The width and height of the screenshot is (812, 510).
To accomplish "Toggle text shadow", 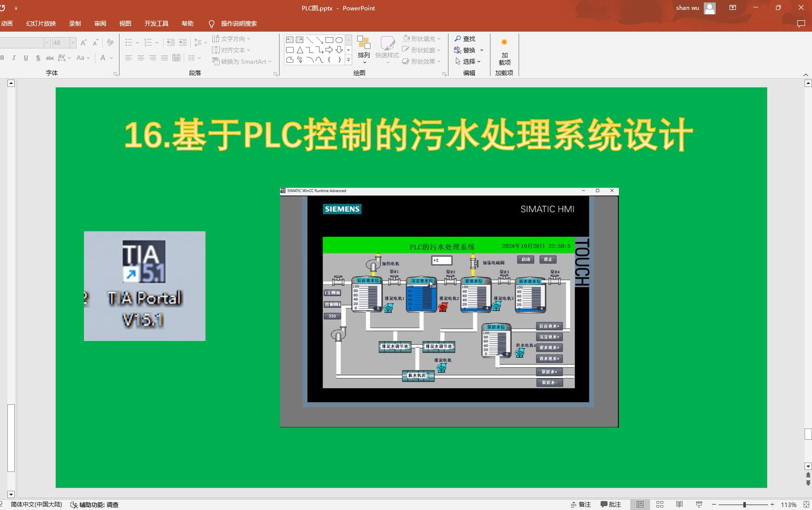I will [x=38, y=58].
